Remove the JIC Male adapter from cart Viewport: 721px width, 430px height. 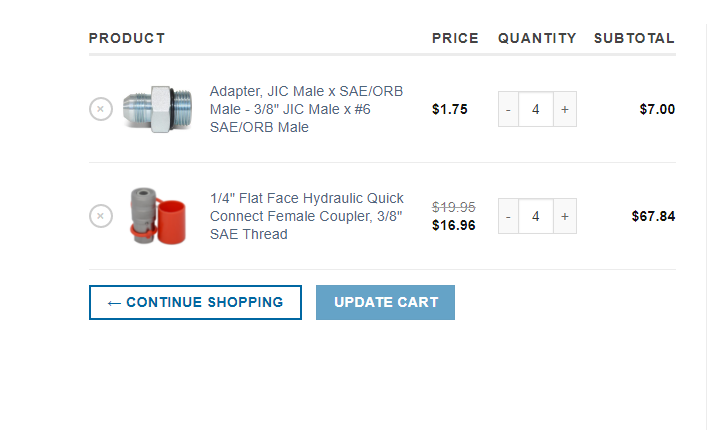[x=101, y=109]
